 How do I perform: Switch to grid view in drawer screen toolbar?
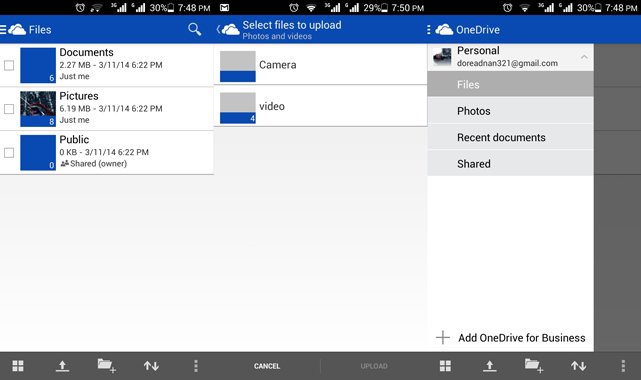tap(445, 366)
